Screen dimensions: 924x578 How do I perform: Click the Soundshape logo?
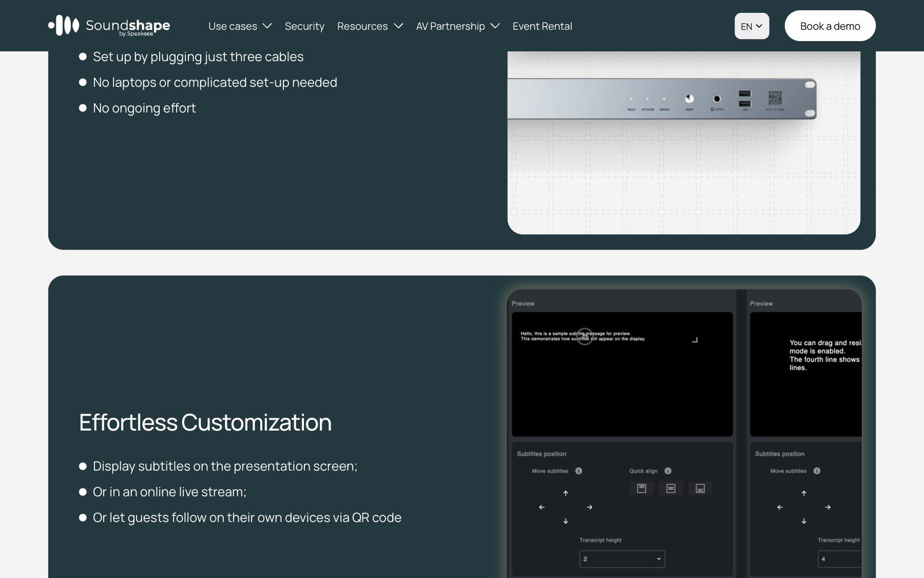(x=109, y=26)
